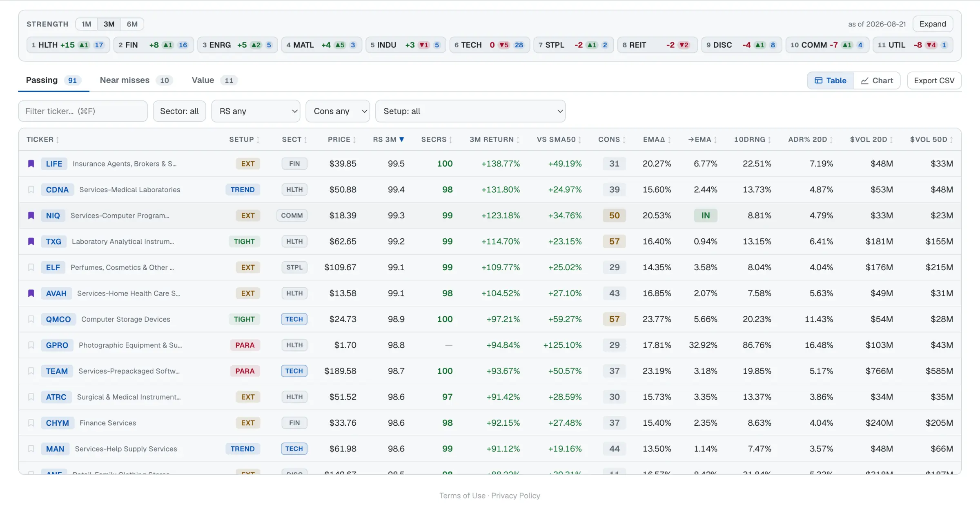The width and height of the screenshot is (980, 520).
Task: Toggle bookmark for ELF row
Action: click(31, 267)
